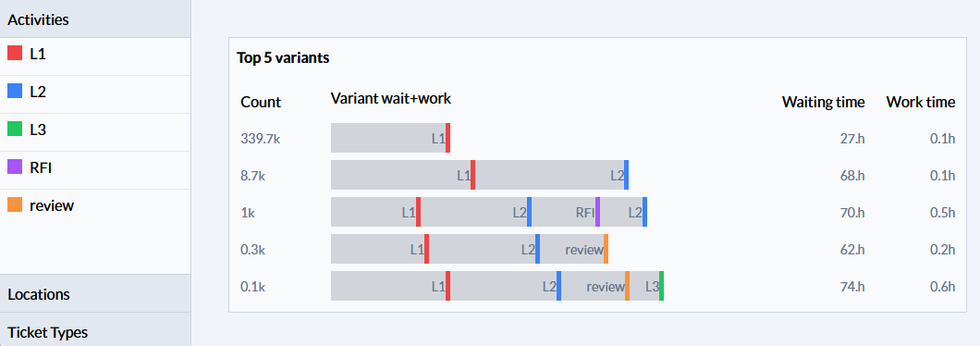Click the red L1 activity color swatch
Screen dimensions: 980x346
click(x=15, y=53)
